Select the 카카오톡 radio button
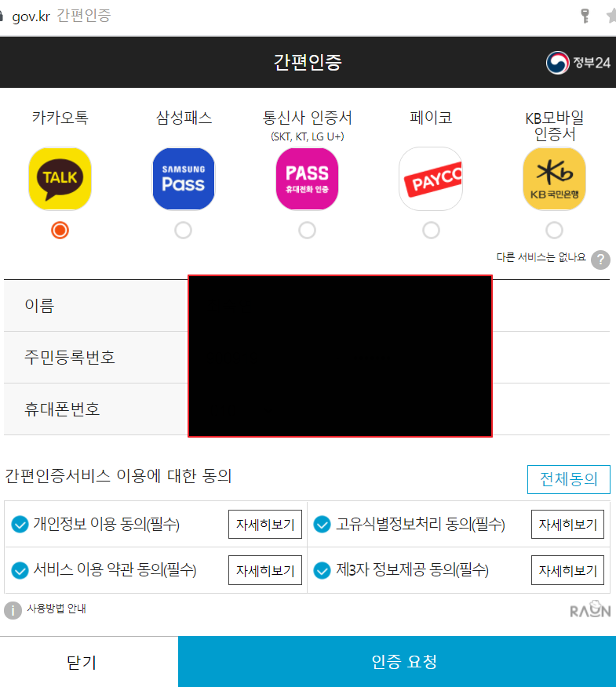The width and height of the screenshot is (616, 687). [x=60, y=230]
